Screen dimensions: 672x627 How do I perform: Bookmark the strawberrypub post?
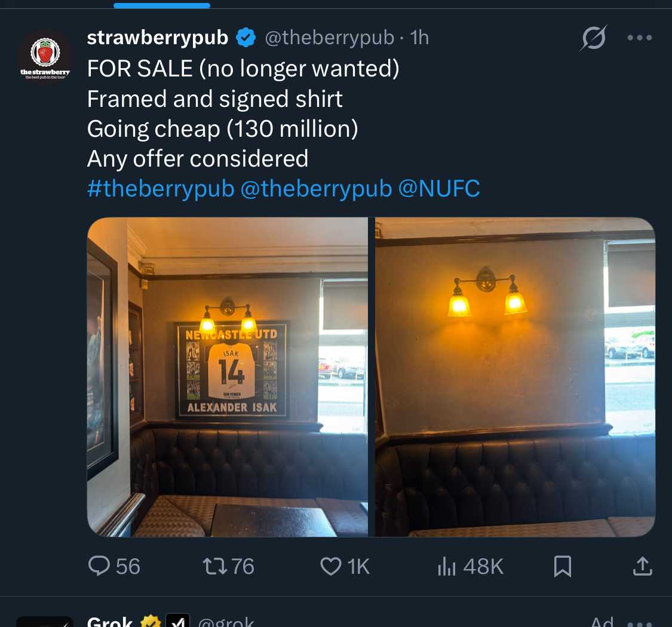click(562, 565)
